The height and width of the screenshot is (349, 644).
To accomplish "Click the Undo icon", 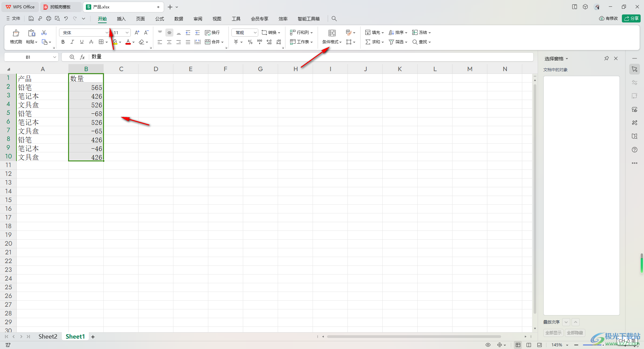I will 66,18.
